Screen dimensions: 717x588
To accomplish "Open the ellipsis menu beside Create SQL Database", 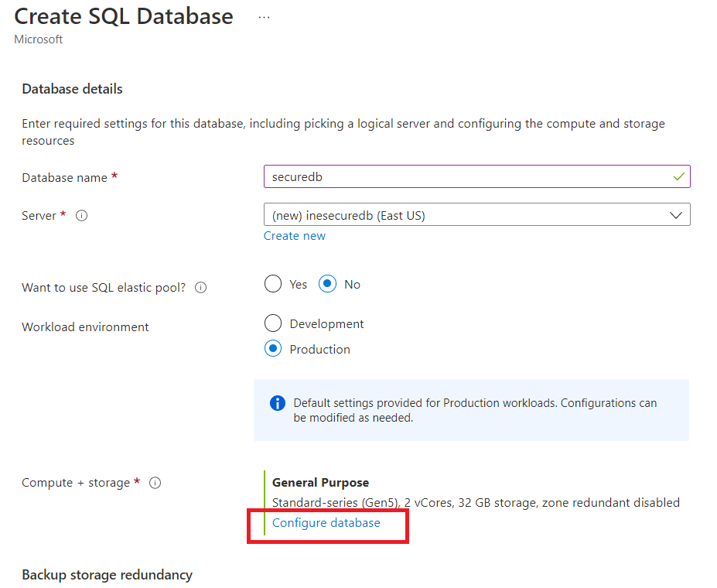I will (264, 17).
